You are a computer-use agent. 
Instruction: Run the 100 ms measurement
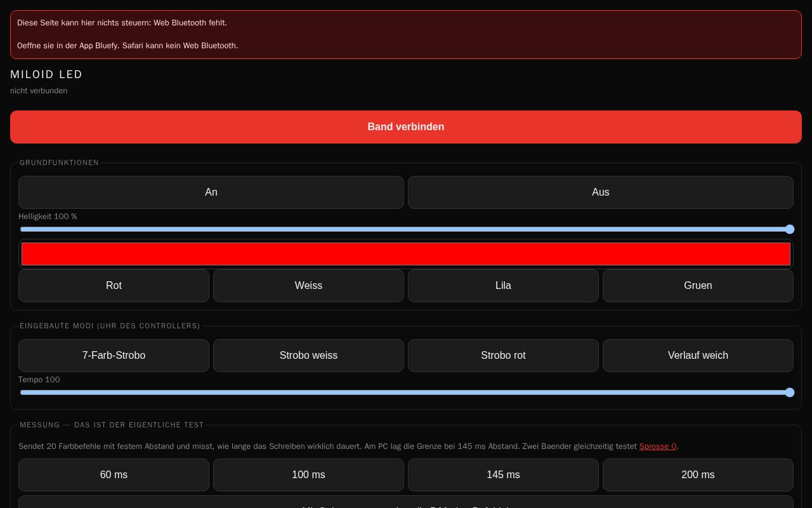click(308, 475)
